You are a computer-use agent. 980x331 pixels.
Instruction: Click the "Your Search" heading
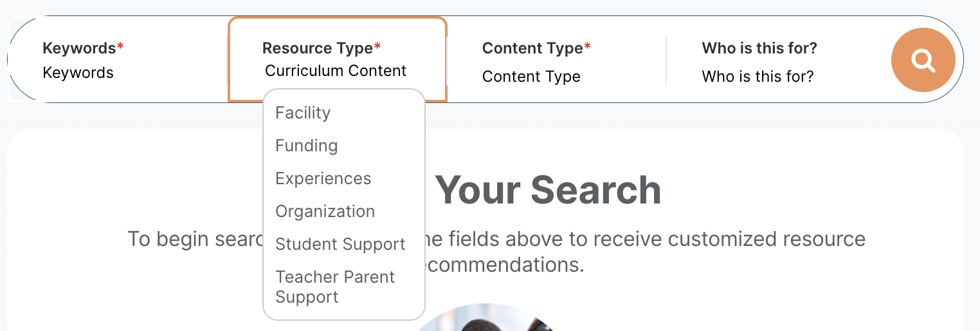click(548, 190)
